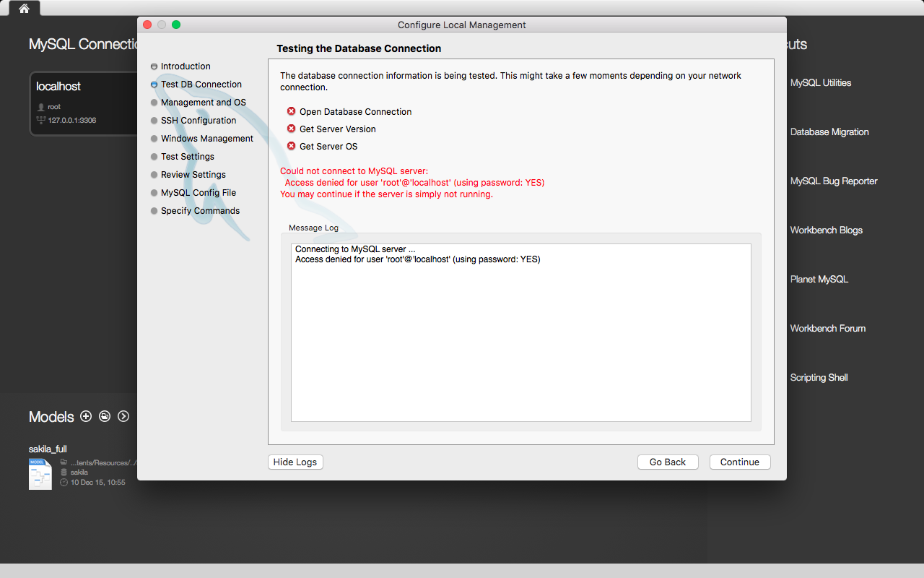Viewport: 924px width, 578px height.
Task: Open existing model folder icon
Action: tap(105, 416)
